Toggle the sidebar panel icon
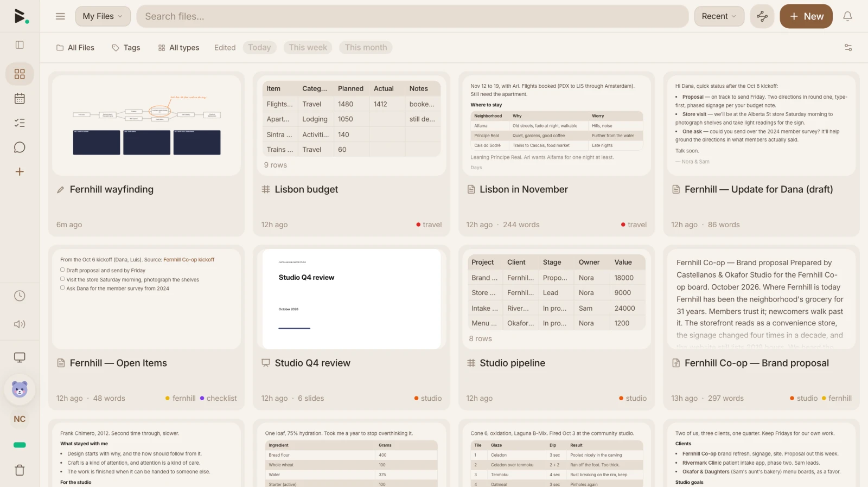This screenshot has height=487, width=868. coord(20,45)
